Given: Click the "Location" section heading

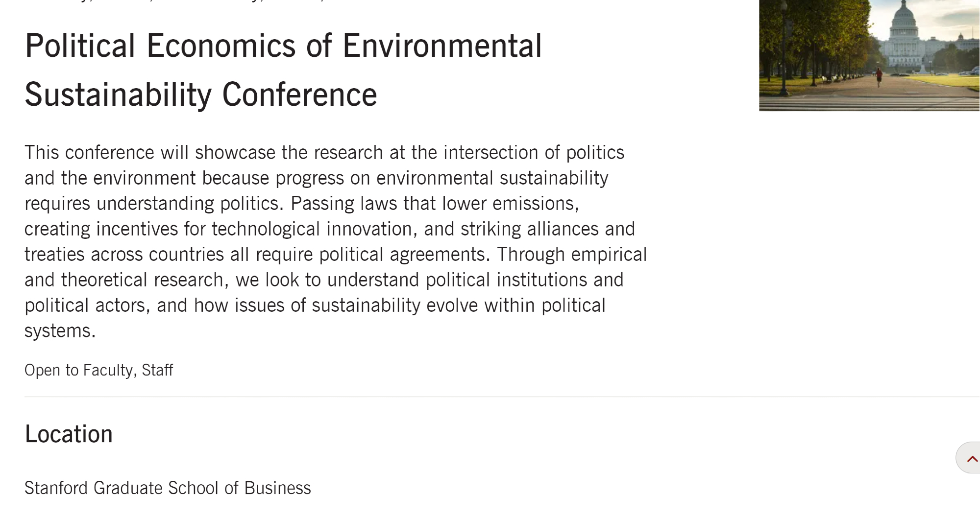Looking at the screenshot, I should (69, 434).
